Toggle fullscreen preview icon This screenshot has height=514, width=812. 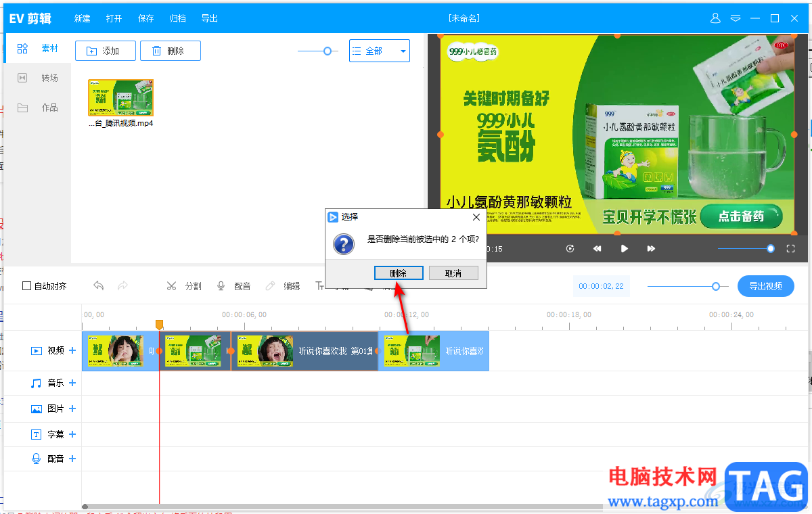(790, 249)
